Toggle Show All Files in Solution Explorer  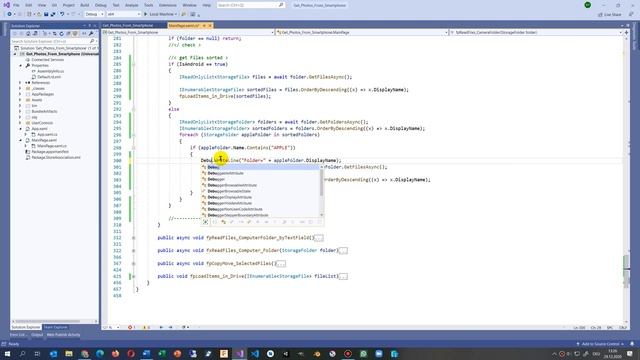click(75, 34)
